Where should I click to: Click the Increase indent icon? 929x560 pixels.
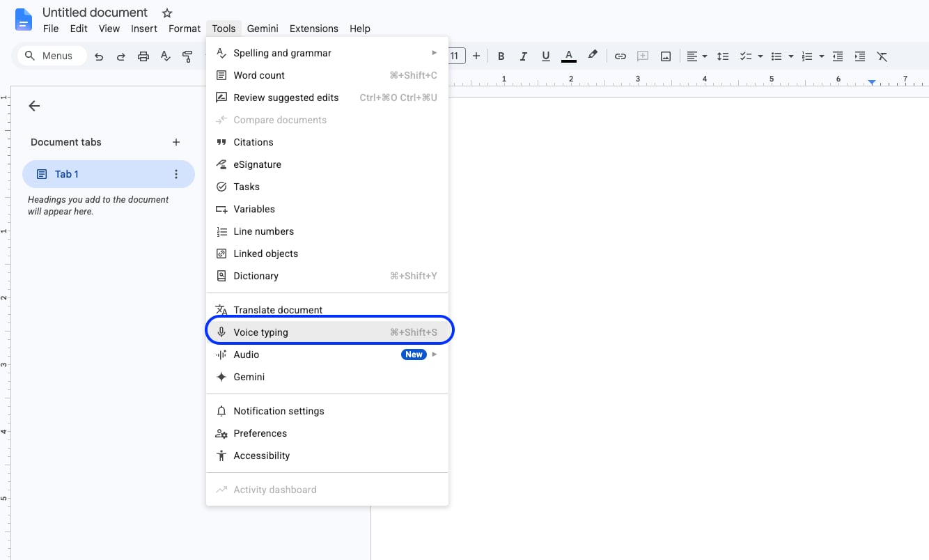coord(860,56)
